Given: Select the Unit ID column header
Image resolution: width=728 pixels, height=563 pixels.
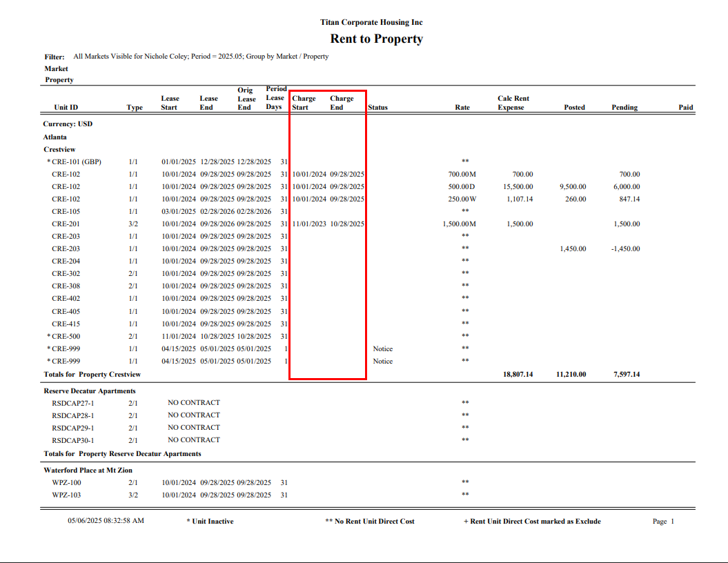Looking at the screenshot, I should pos(66,108).
